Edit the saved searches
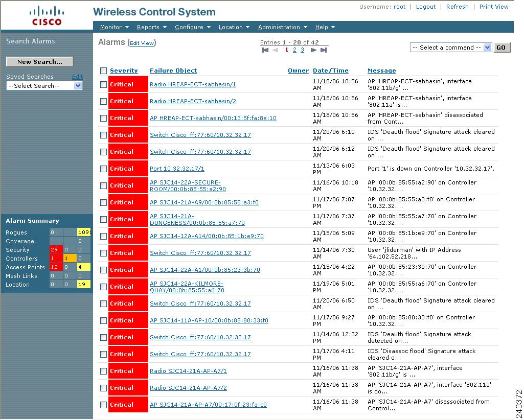Screen dimensions: 524x420 point(77,77)
